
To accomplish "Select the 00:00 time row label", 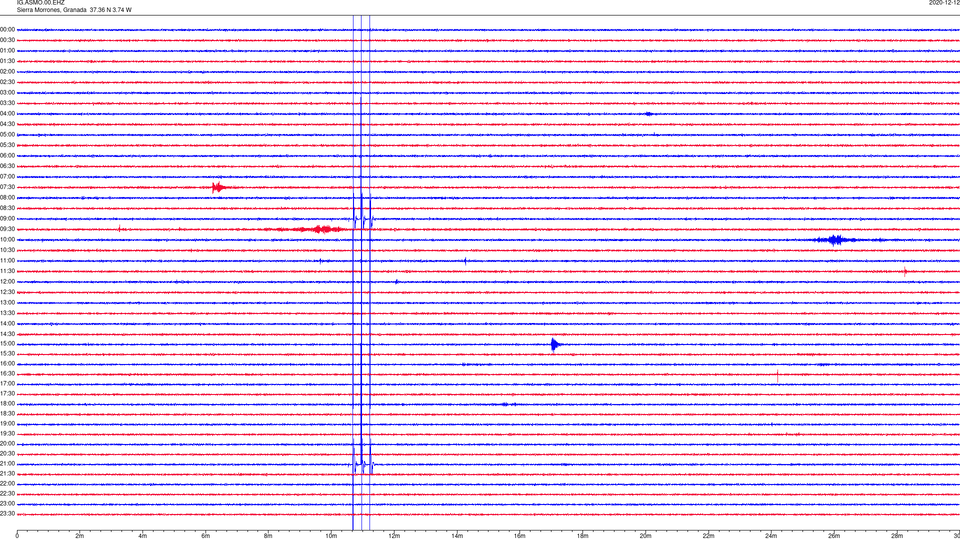I will 7,29.
